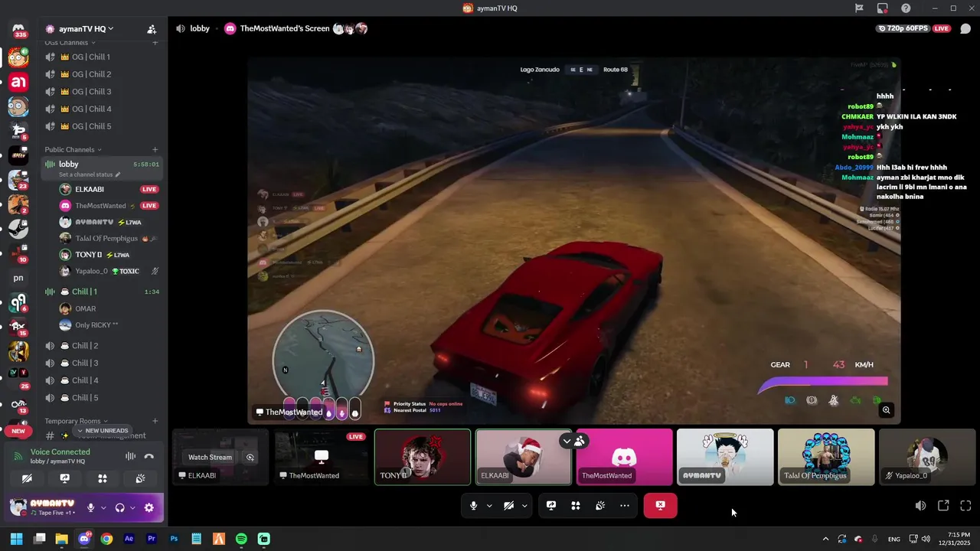Viewport: 980px width, 551px height.
Task: Pop out the call into a separate window
Action: coord(943,506)
